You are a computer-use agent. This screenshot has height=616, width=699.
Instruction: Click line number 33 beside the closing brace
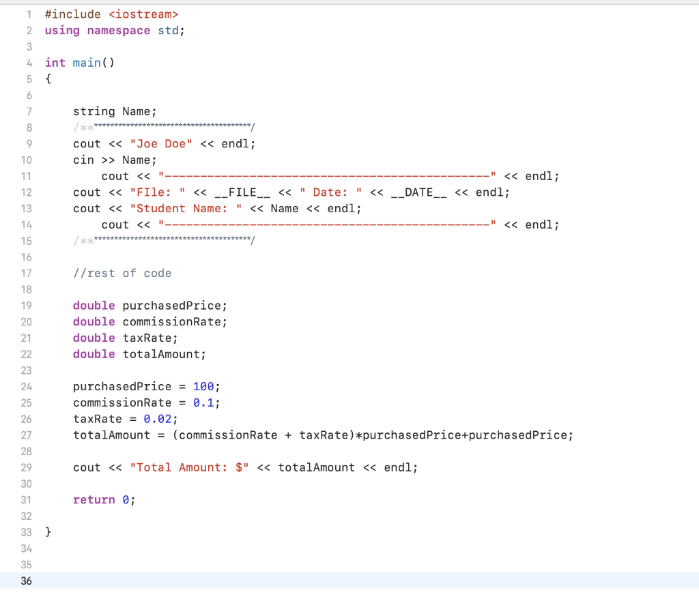tap(26, 531)
